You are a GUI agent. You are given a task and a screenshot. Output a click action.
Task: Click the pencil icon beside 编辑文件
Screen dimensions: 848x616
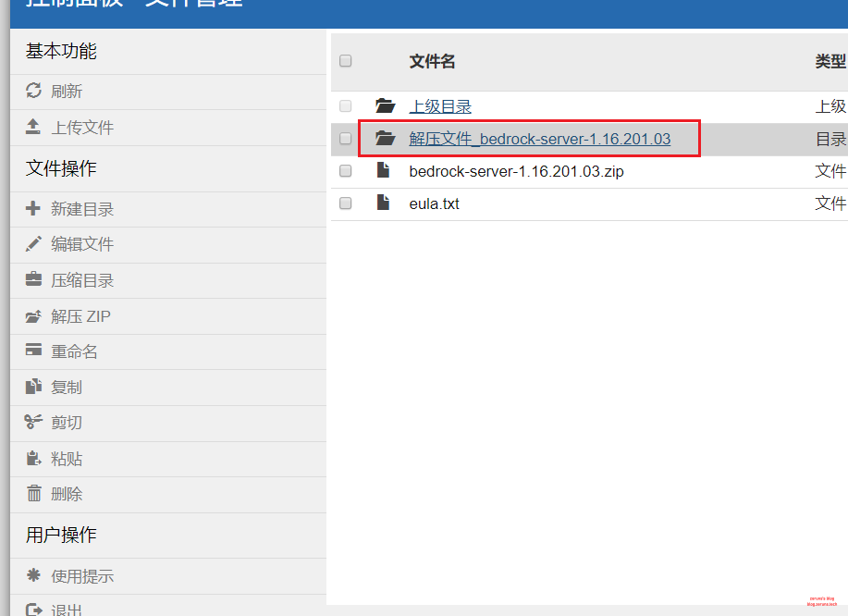tap(33, 244)
